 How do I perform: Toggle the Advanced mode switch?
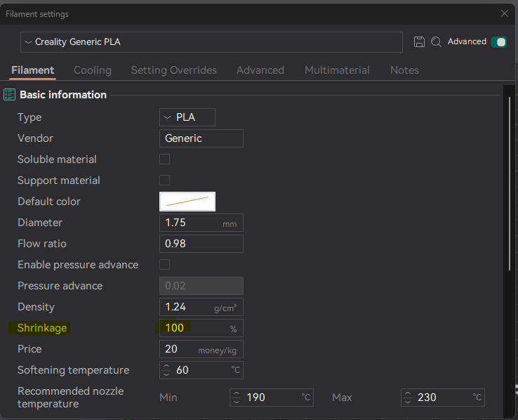(x=499, y=42)
